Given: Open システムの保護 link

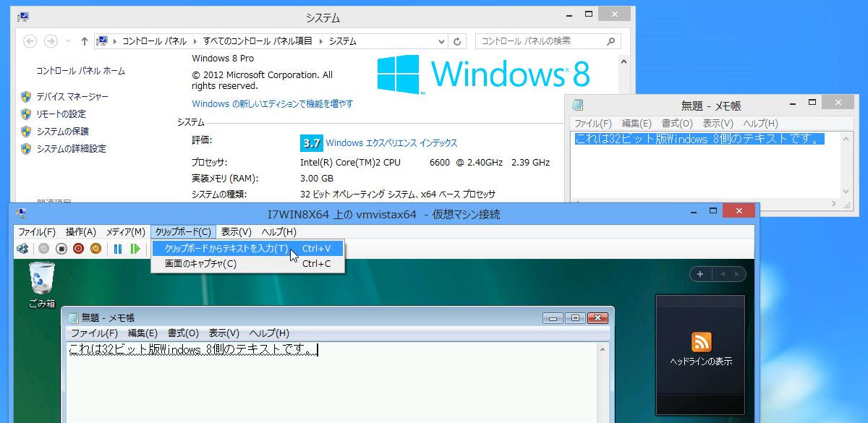Looking at the screenshot, I should pos(62,132).
